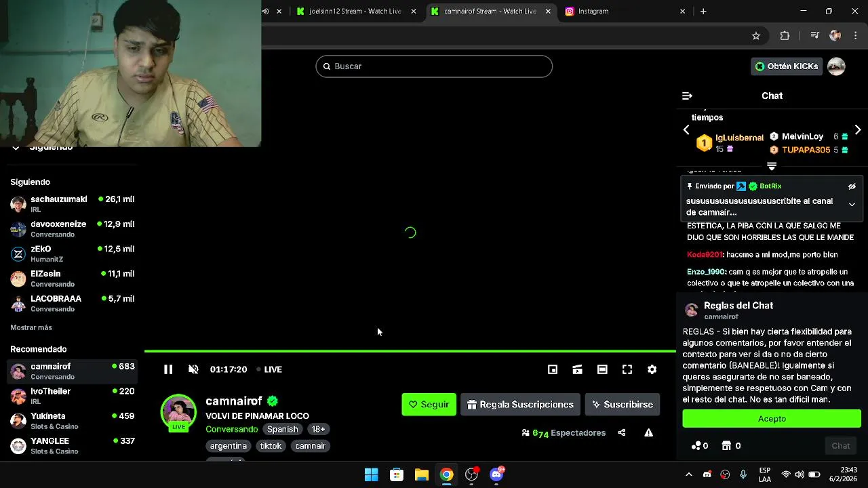Viewport: 868px width, 488px height.
Task: Open davooxeneize channel in sidebar
Action: (x=73, y=229)
